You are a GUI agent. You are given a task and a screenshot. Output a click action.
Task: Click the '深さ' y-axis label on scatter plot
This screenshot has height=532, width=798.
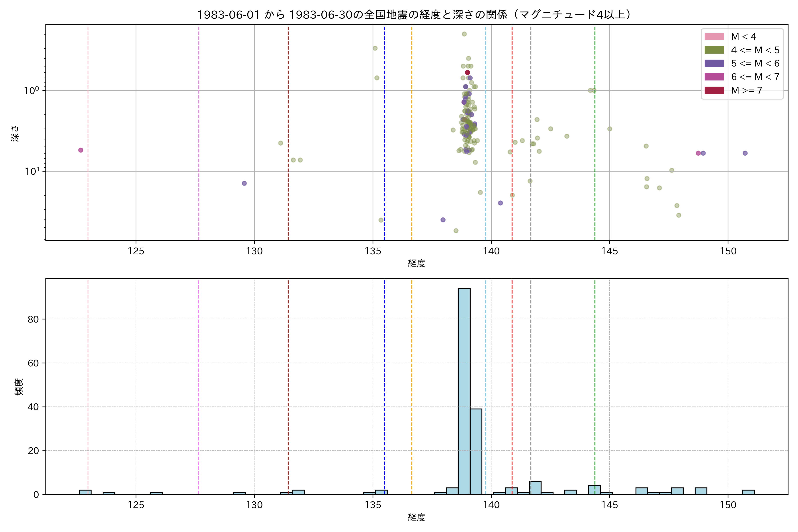coord(15,133)
